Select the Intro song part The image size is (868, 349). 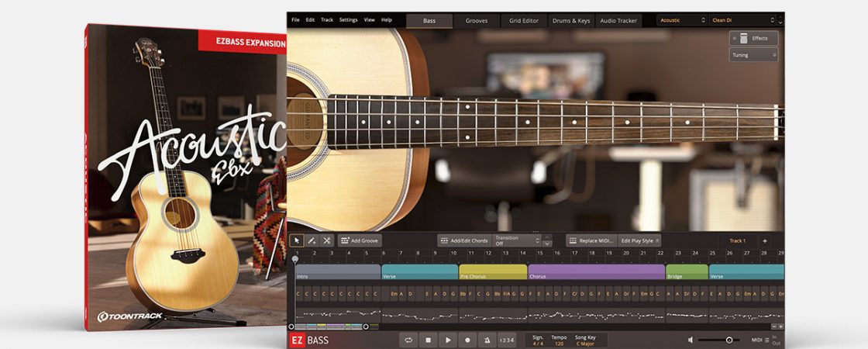point(338,272)
